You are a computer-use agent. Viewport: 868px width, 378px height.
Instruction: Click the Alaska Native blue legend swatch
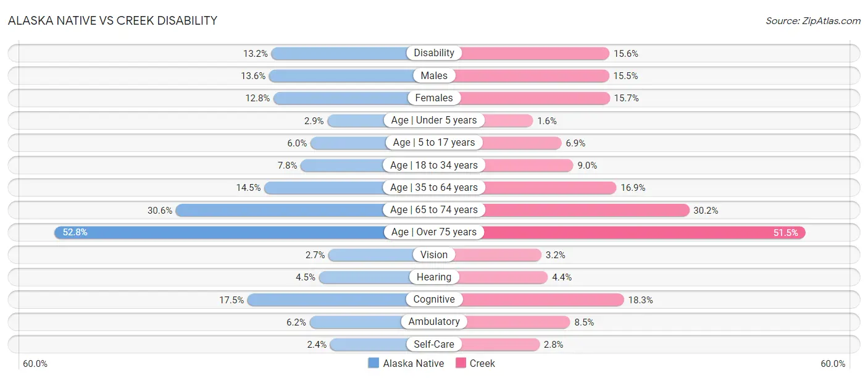[x=373, y=363]
